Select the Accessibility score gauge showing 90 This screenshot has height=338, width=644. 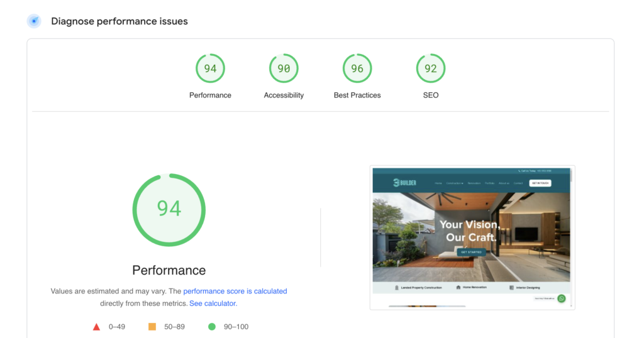(x=284, y=68)
